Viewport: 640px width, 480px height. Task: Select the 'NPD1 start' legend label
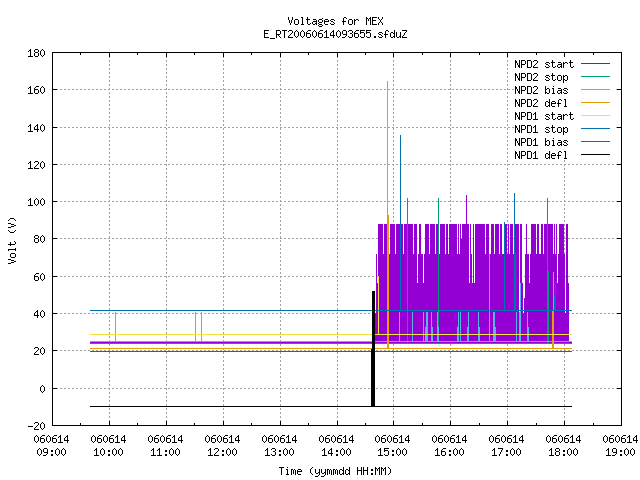pos(544,116)
